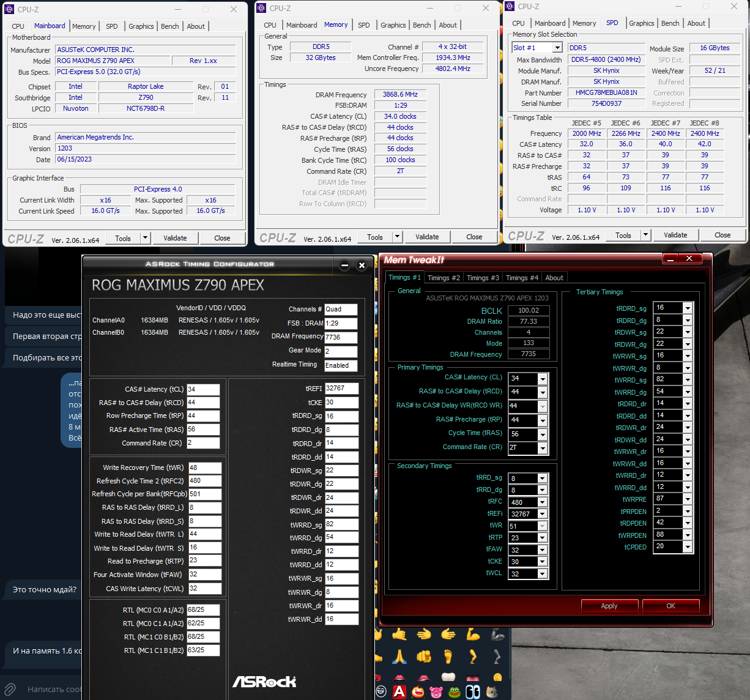This screenshot has height=700, width=750.
Task: Open tRFC dropdown in Mem TweakIt
Action: (542, 502)
